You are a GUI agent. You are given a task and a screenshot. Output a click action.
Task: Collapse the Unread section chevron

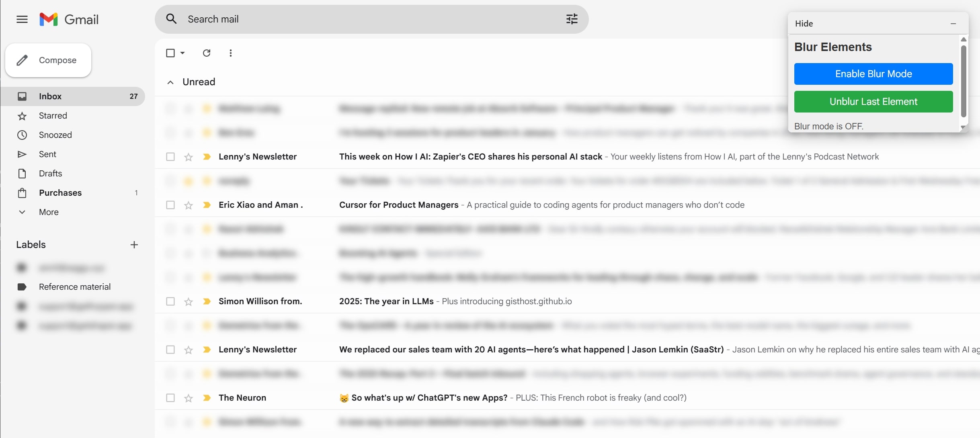[170, 82]
